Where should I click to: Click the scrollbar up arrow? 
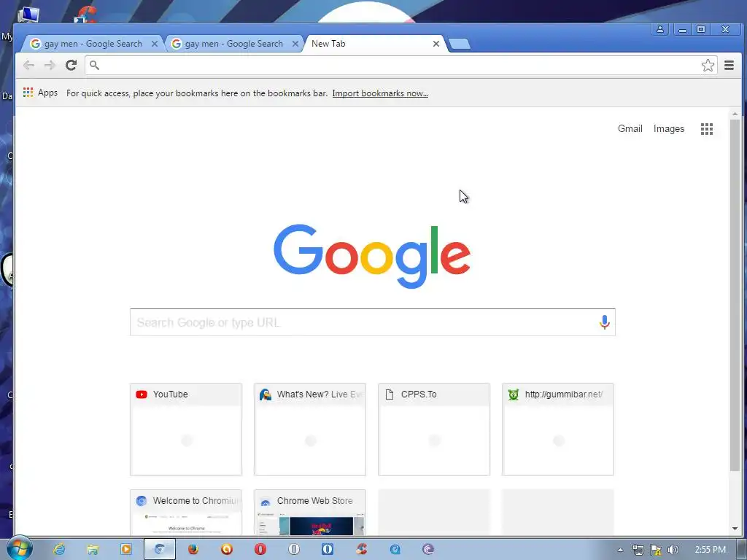pyautogui.click(x=735, y=114)
